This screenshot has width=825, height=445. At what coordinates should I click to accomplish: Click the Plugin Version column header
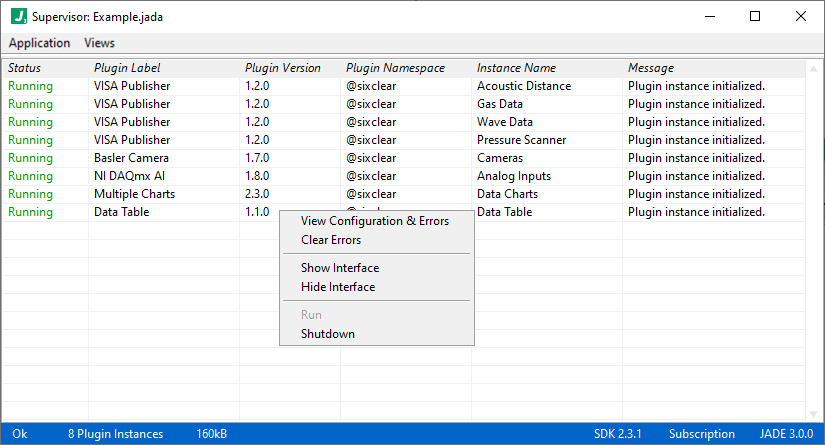click(x=283, y=68)
